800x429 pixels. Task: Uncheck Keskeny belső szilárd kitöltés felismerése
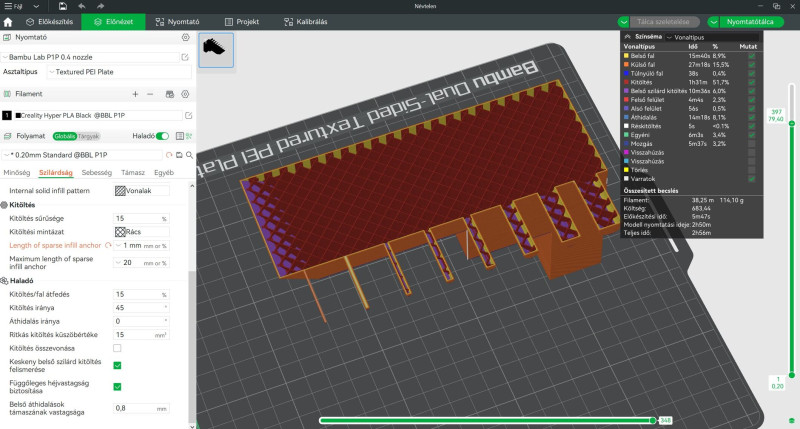[117, 365]
